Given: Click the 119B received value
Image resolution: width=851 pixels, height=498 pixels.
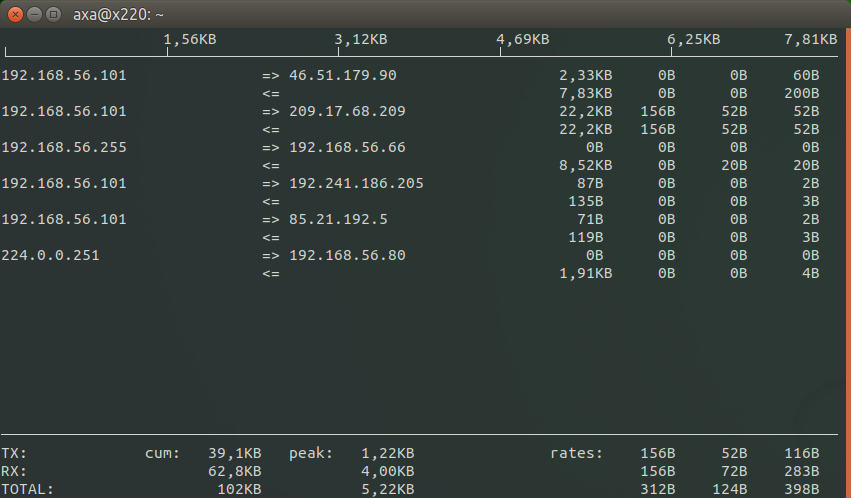Looking at the screenshot, I should tap(586, 237).
